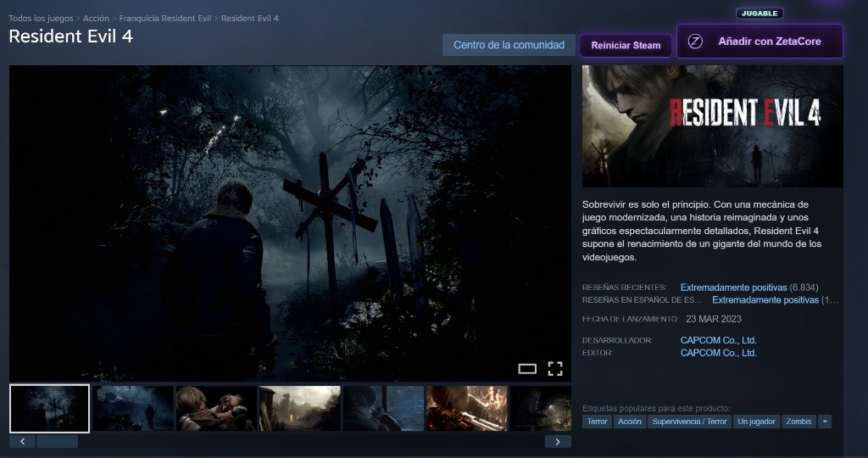Select the Un jugador tag

point(756,422)
